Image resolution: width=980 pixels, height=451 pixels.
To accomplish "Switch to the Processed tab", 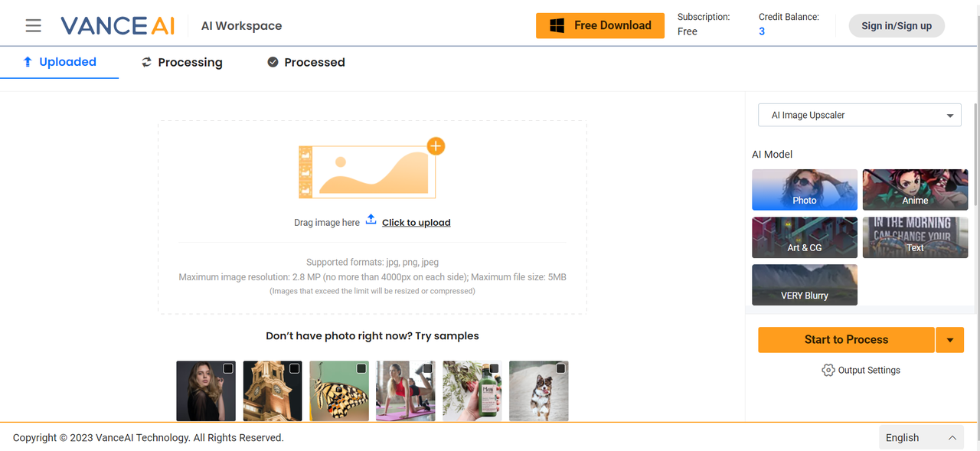I will click(306, 63).
